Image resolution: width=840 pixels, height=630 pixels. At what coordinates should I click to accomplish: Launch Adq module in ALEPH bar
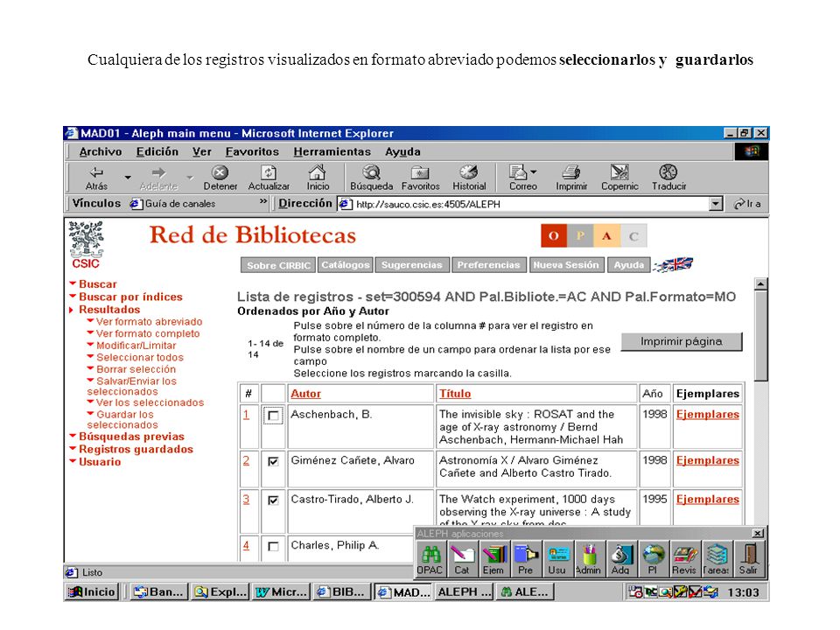pyautogui.click(x=621, y=559)
